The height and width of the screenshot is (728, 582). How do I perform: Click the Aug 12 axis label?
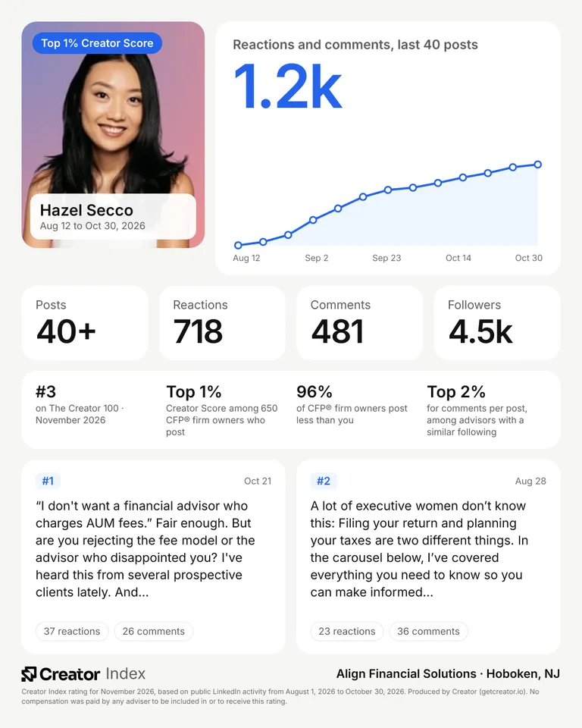tap(246, 258)
